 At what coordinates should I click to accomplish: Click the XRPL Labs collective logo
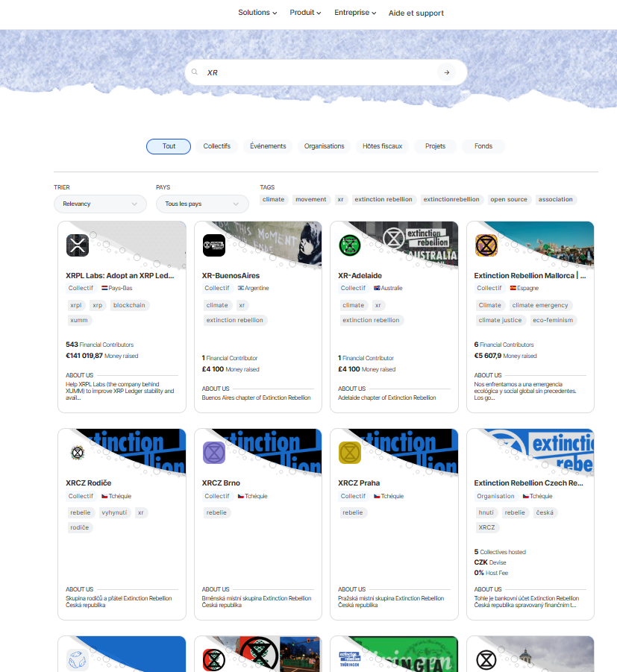(x=78, y=245)
